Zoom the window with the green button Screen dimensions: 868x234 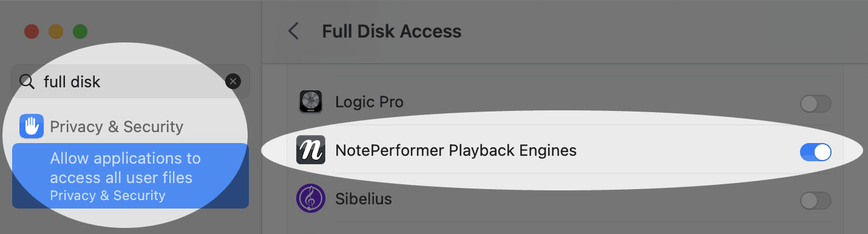[x=80, y=31]
